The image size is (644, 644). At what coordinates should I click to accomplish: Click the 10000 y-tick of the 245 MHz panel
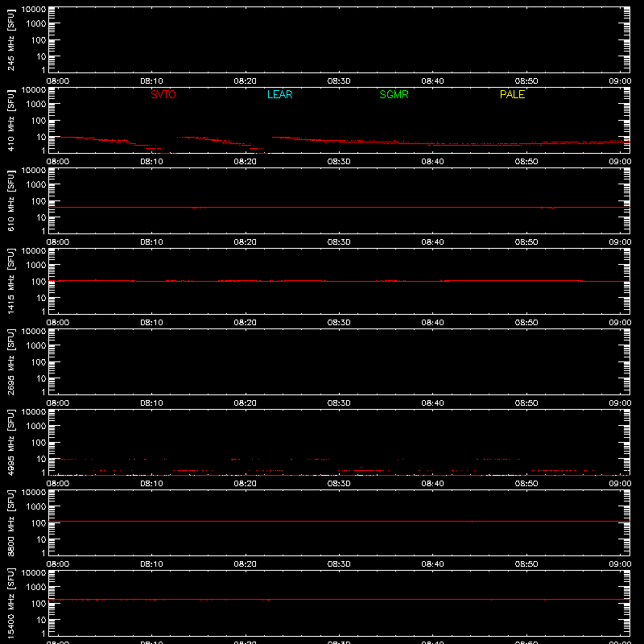coord(34,10)
